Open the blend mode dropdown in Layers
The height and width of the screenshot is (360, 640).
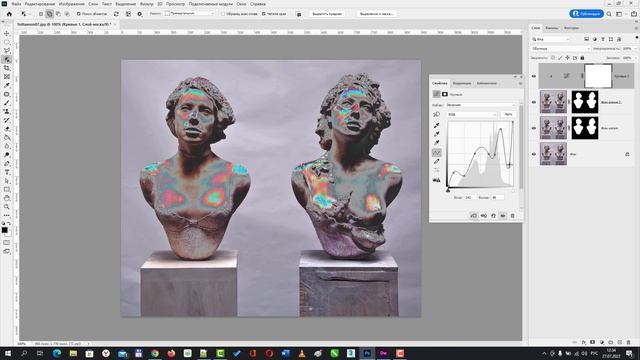click(x=561, y=49)
